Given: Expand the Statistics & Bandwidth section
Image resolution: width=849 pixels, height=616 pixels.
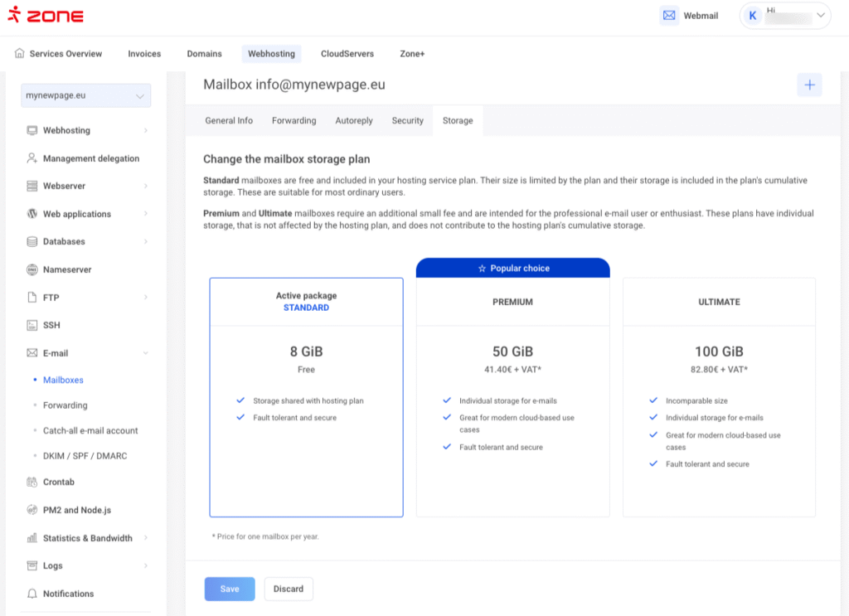Looking at the screenshot, I should coord(88,538).
